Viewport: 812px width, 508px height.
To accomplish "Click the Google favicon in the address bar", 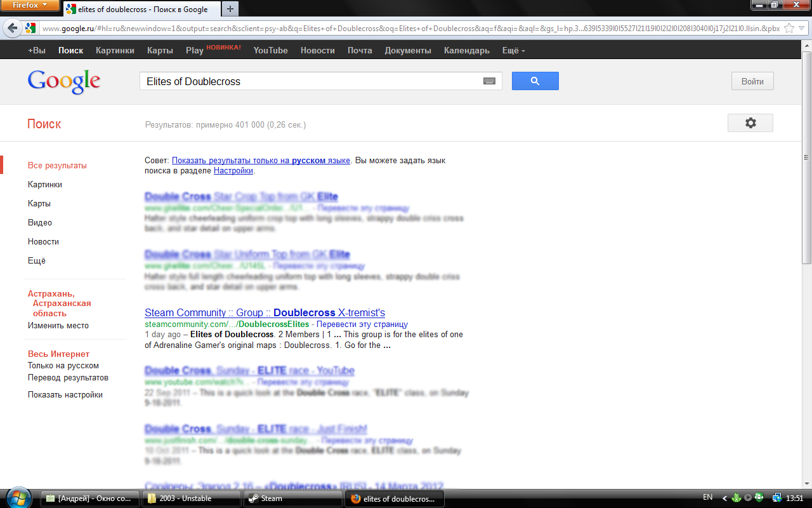I will 30,28.
